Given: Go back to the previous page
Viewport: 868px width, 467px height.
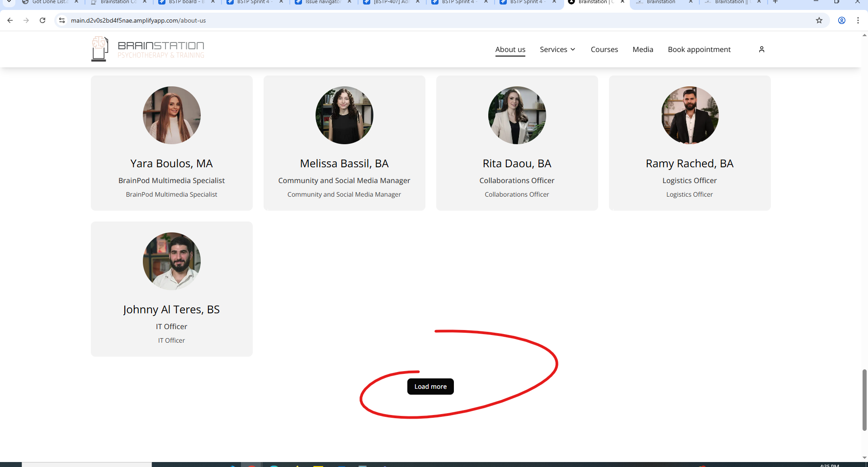Looking at the screenshot, I should click(x=10, y=20).
